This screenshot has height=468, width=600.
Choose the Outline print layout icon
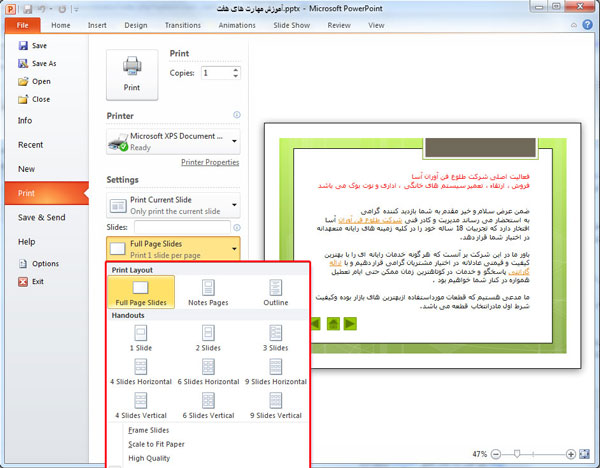point(275,288)
